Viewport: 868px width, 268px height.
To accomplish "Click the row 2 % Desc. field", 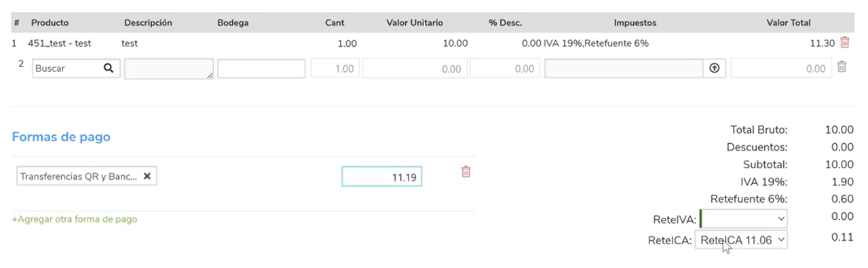I will 505,69.
